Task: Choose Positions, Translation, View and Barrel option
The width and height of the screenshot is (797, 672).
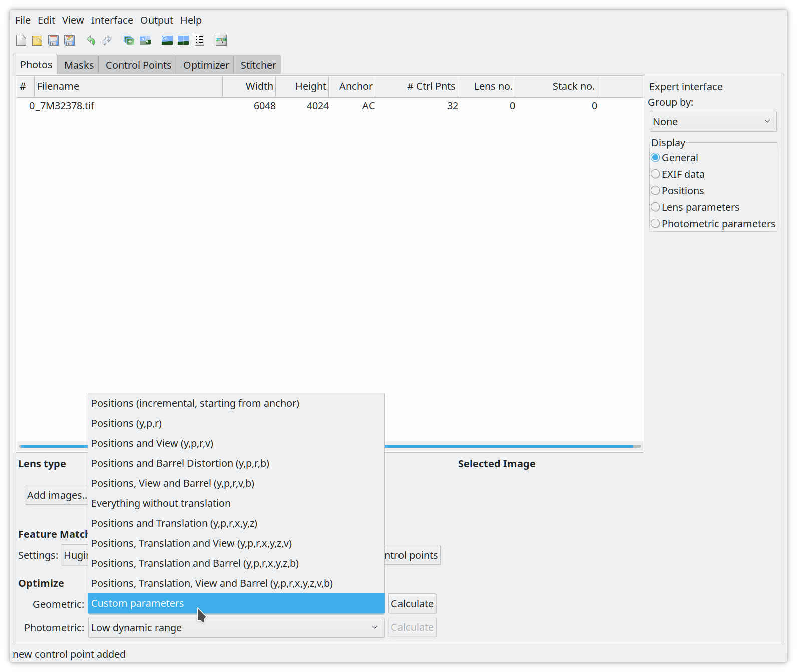Action: click(236, 583)
